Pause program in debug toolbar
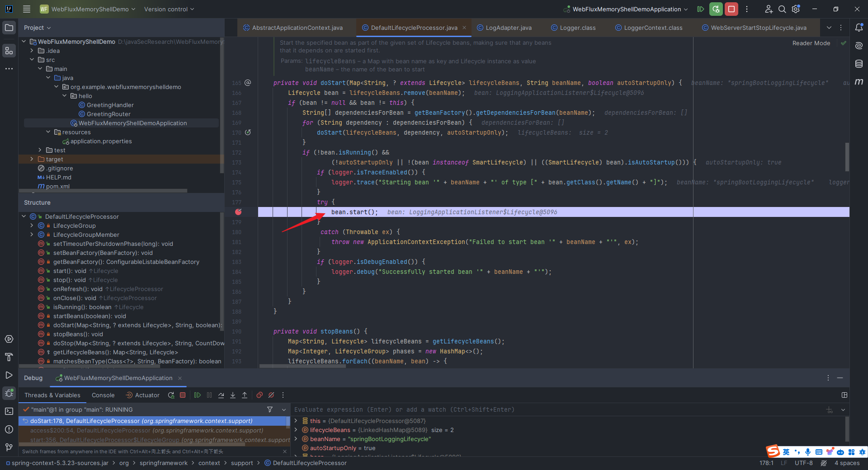This screenshot has width=868, height=470. tap(209, 395)
